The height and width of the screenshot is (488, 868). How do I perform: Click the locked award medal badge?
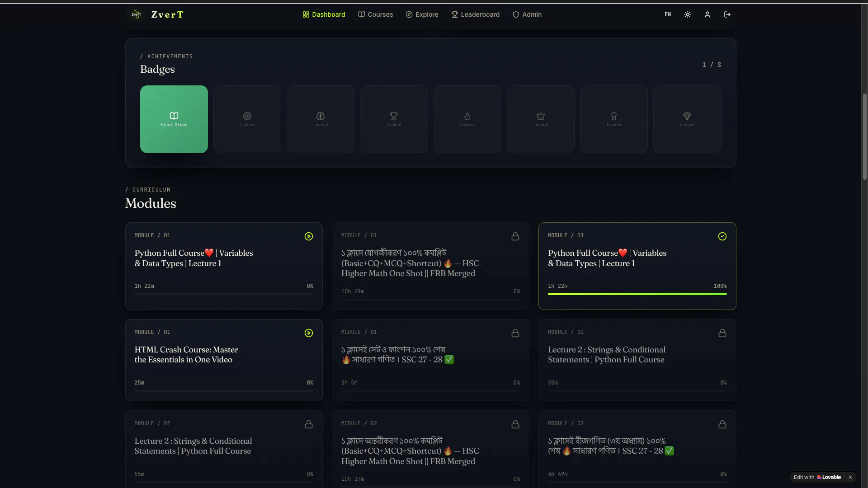614,119
